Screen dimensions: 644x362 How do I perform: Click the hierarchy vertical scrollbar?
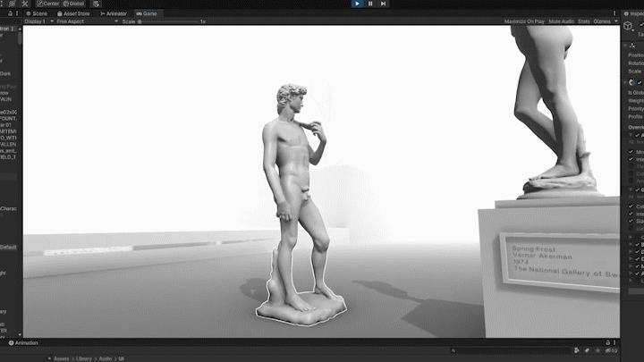[20, 38]
